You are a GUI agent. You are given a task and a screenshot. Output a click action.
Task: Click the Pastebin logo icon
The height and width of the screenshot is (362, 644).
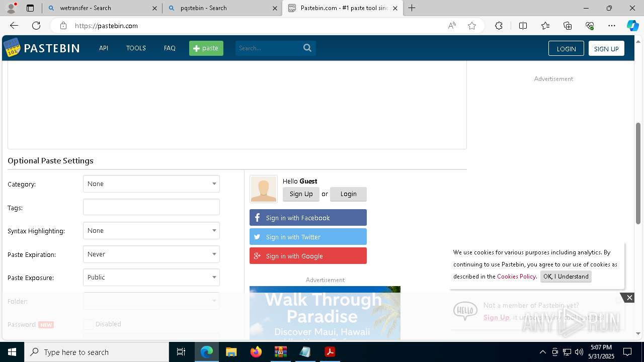click(12, 48)
